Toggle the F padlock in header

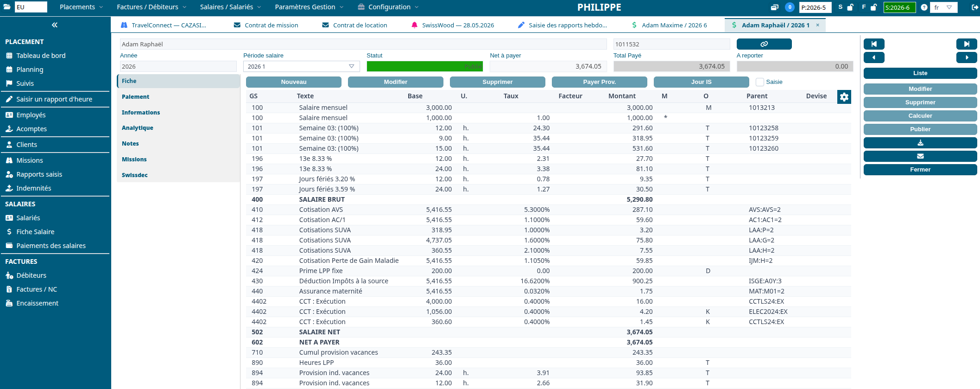pyautogui.click(x=873, y=7)
